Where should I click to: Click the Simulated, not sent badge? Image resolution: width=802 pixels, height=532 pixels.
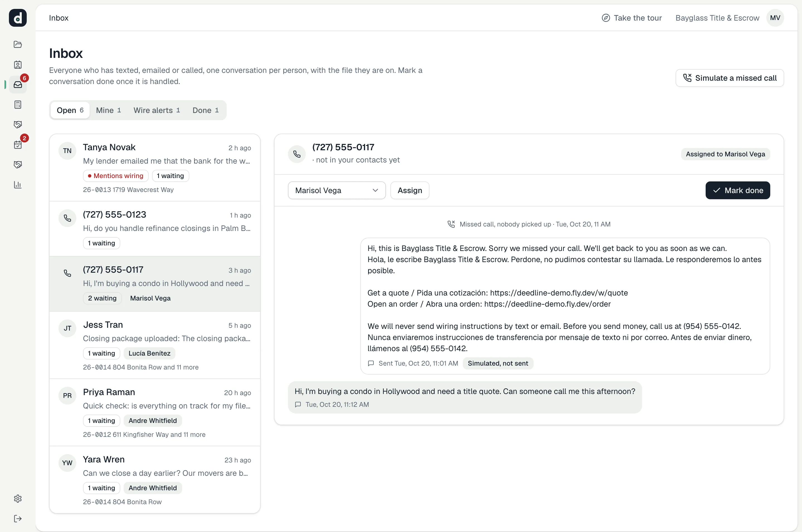498,363
